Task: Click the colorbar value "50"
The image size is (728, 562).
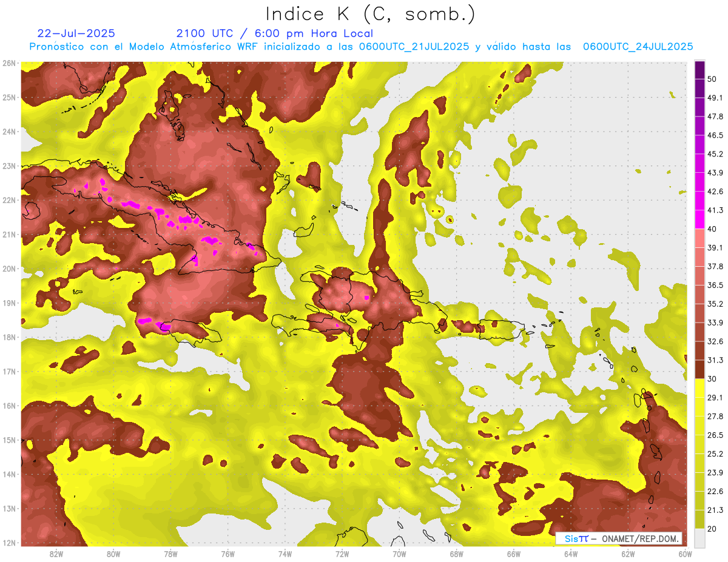Action: coord(712,79)
